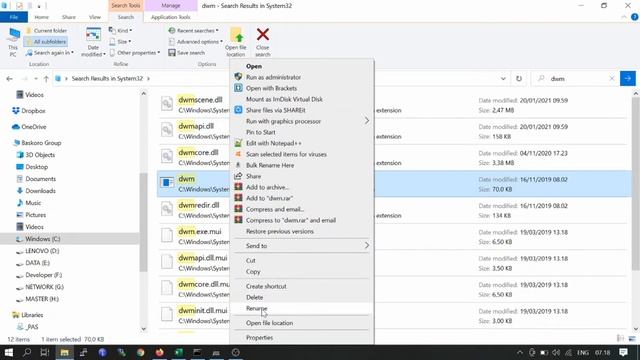The width and height of the screenshot is (640, 360).
Task: Select Create shortcut entry
Action: pos(302,287)
